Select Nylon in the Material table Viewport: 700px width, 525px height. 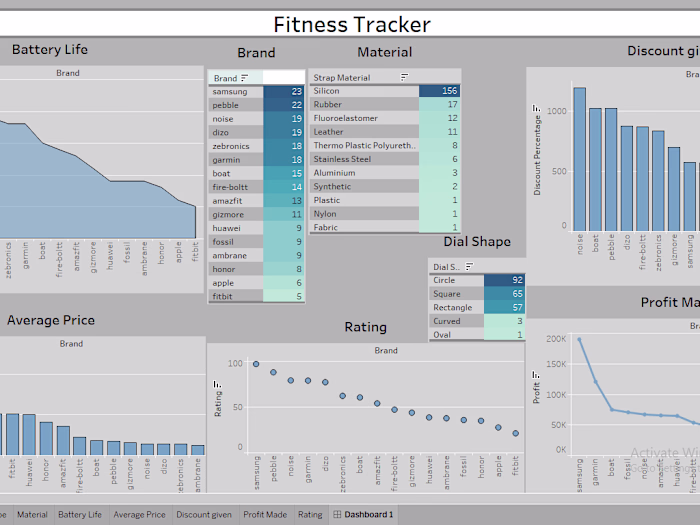pos(385,214)
